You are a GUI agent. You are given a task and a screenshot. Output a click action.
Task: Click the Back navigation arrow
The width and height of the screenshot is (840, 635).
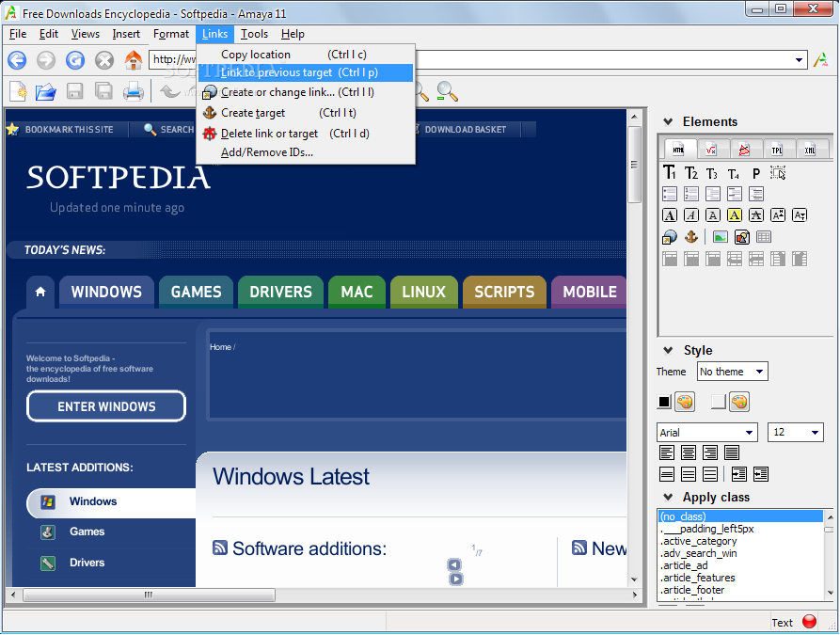pos(17,59)
